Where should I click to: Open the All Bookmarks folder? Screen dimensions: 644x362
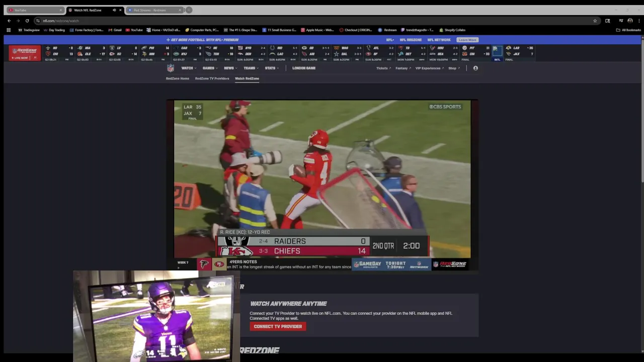pyautogui.click(x=628, y=30)
